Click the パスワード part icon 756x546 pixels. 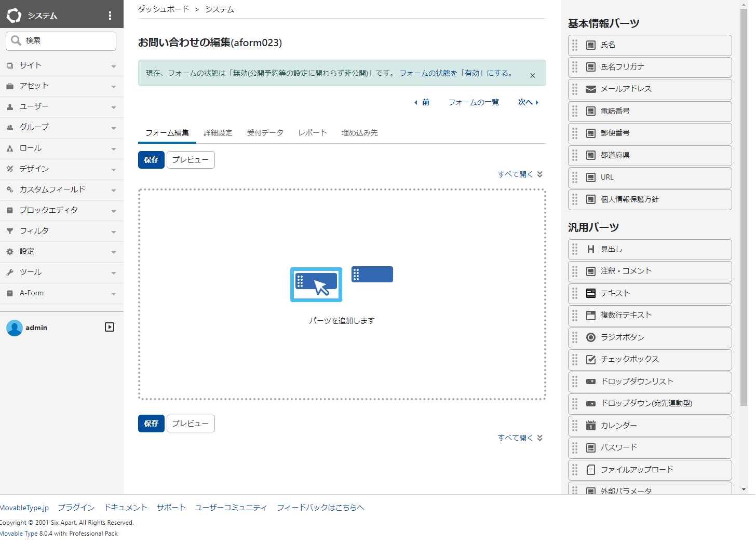pyautogui.click(x=590, y=447)
